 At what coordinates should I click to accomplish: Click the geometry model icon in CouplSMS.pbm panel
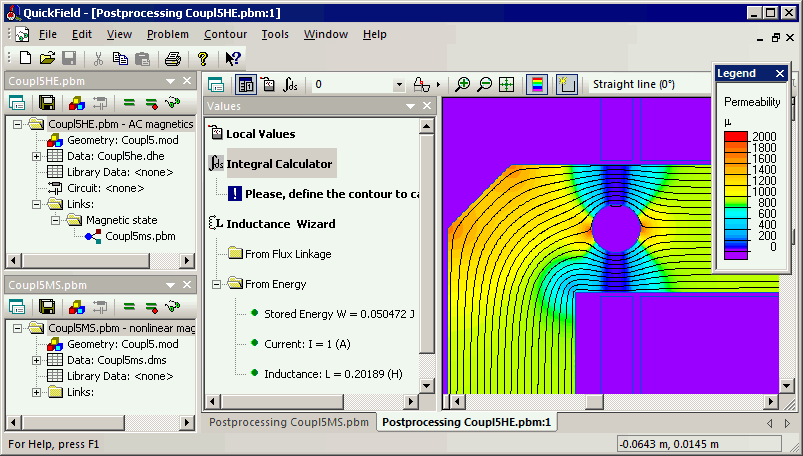[x=77, y=307]
